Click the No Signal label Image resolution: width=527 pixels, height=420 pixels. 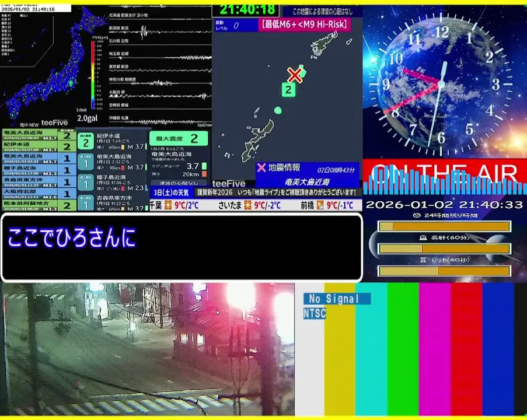tap(337, 298)
